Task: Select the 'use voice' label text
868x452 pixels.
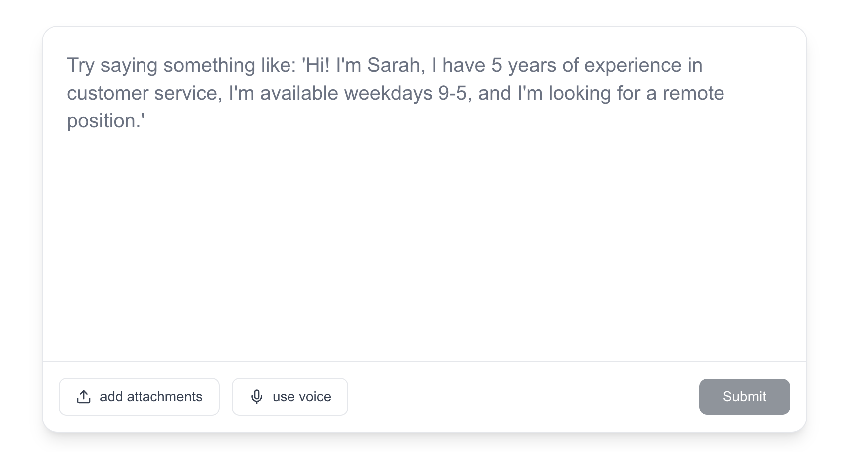Action: [x=302, y=397]
